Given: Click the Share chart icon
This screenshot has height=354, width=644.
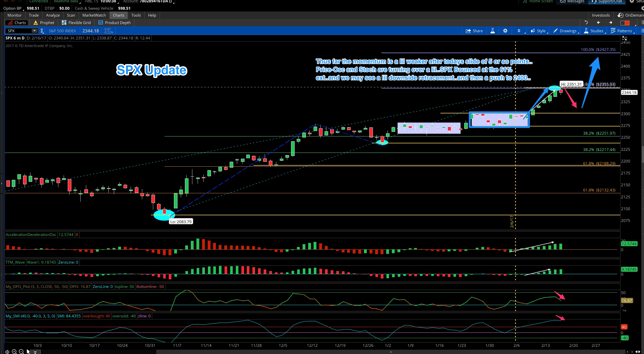Looking at the screenshot, I should [x=474, y=31].
